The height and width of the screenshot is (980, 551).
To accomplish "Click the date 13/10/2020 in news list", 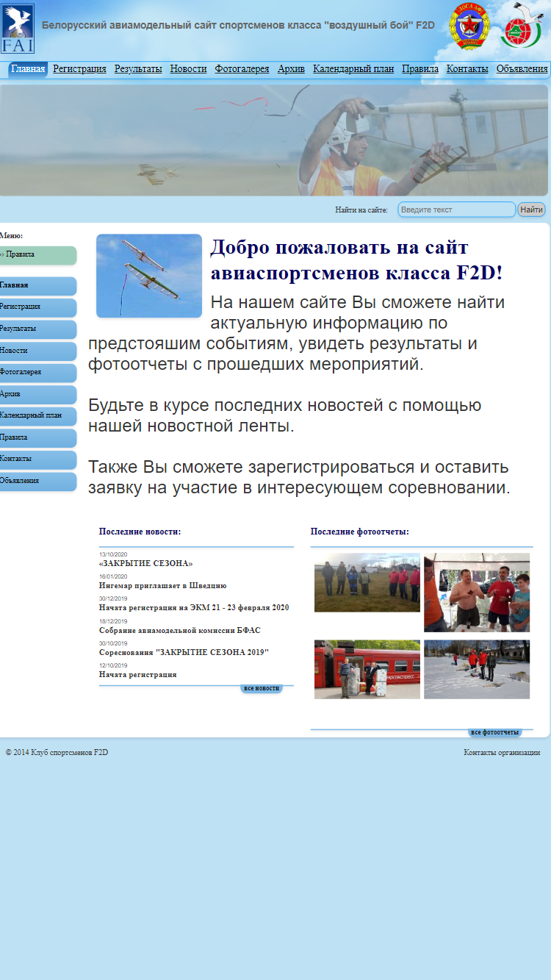I will (x=113, y=554).
